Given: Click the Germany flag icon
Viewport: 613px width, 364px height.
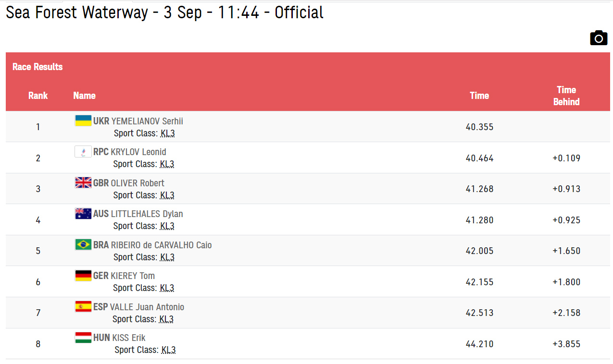Looking at the screenshot, I should pos(83,276).
